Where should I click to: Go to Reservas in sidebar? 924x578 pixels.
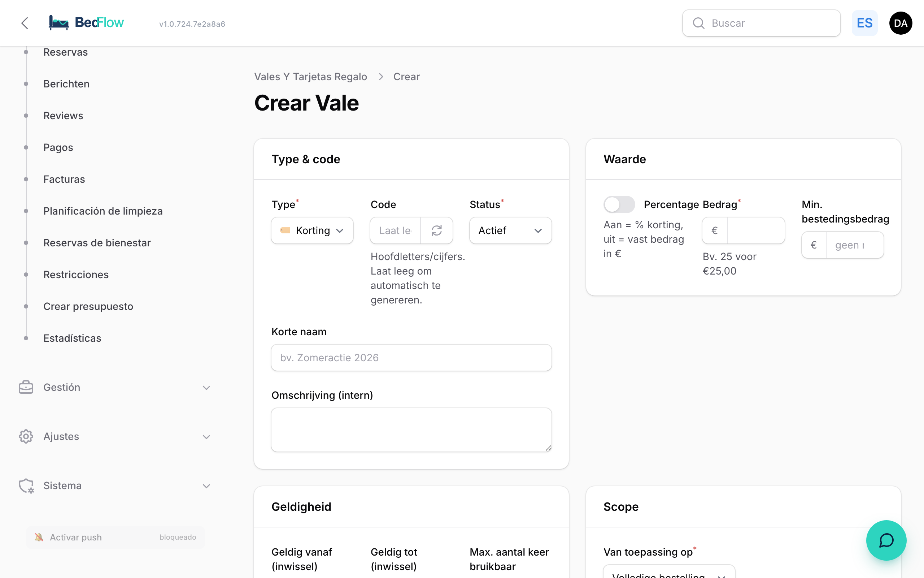[65, 52]
